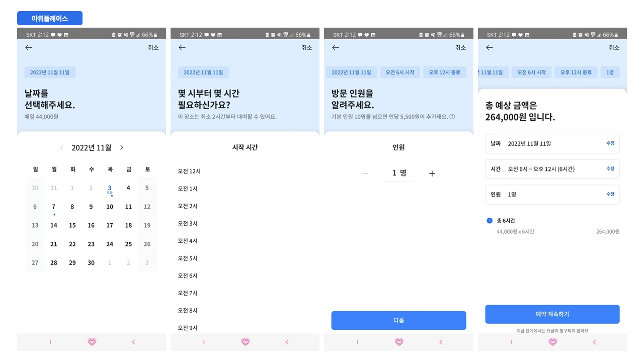Tap the back arrow on the date selection screen
Viewport: 644px width, 362px height.
28,47
